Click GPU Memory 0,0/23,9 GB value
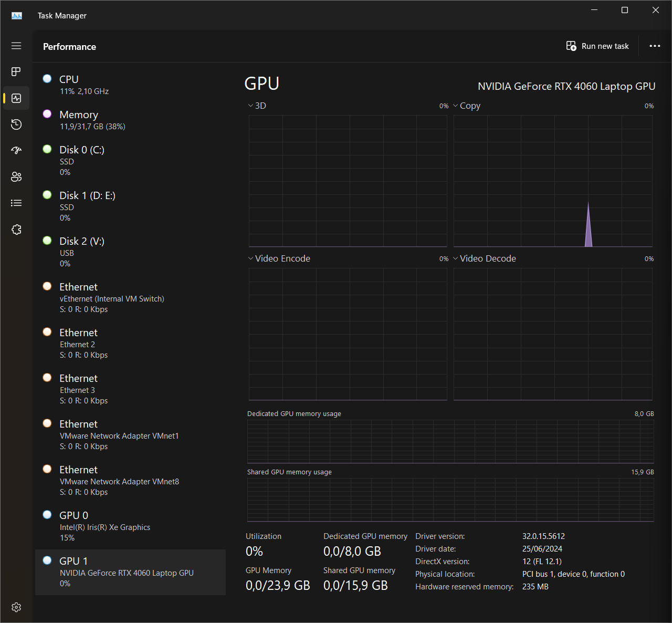The height and width of the screenshot is (623, 672). click(x=278, y=585)
